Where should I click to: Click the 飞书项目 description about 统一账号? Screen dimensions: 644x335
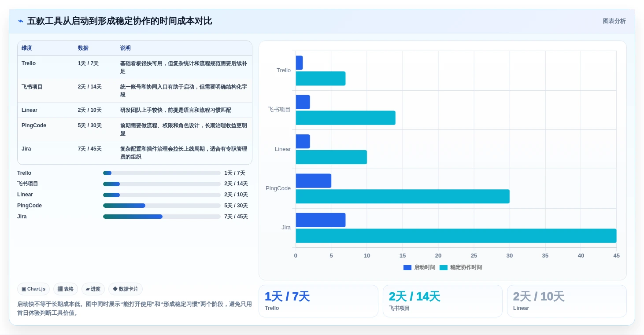click(x=184, y=91)
